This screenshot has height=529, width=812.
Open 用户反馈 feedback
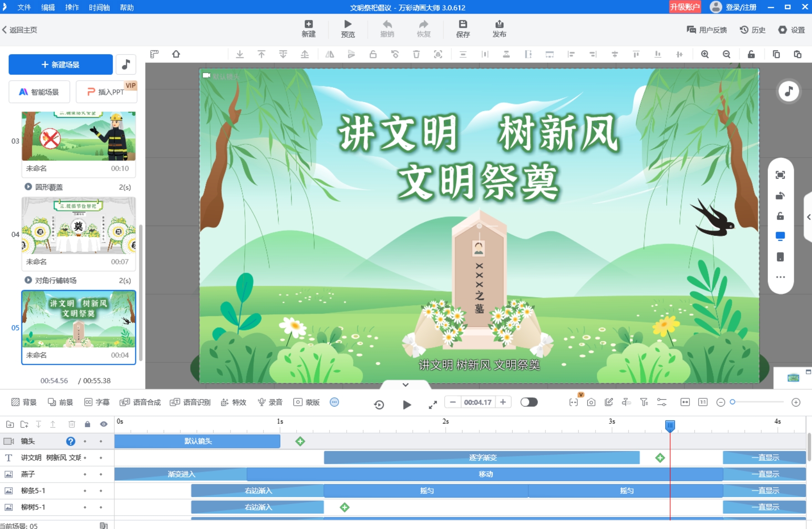coord(707,30)
